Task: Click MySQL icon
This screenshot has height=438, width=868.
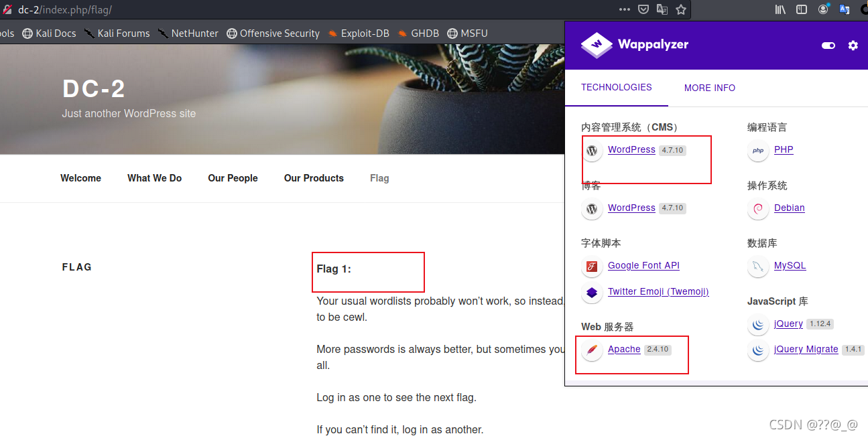Action: (x=757, y=267)
